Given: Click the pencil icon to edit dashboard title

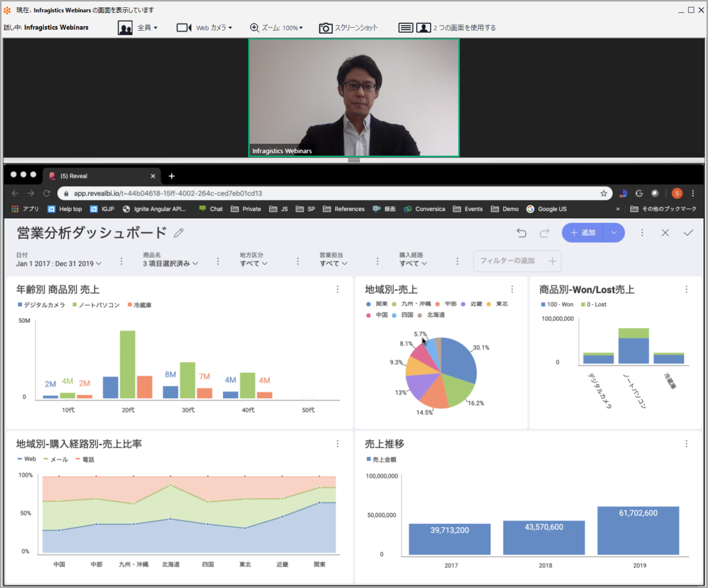Looking at the screenshot, I should (x=179, y=233).
